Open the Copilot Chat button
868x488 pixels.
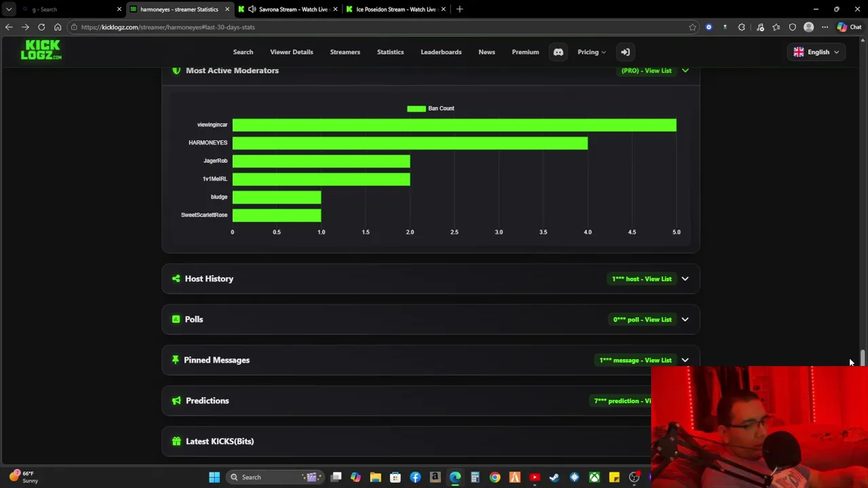(x=849, y=27)
